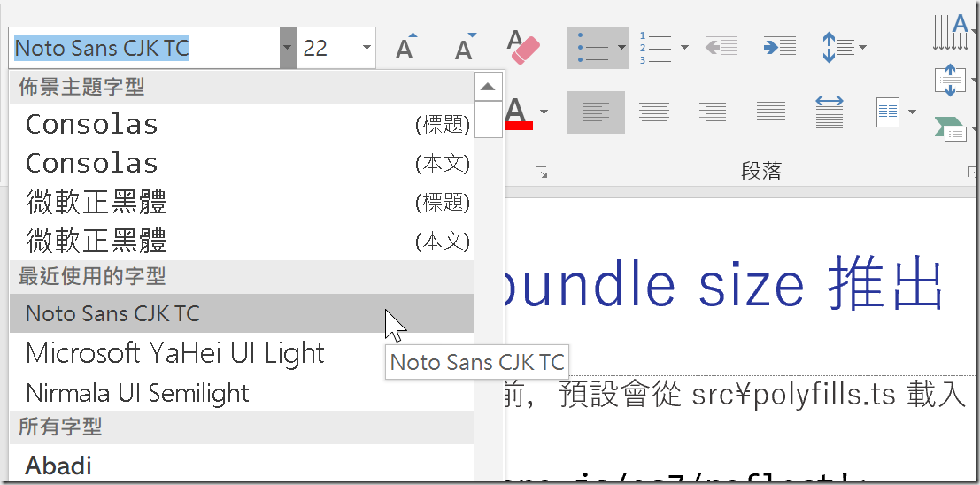980x485 pixels.
Task: Convert to SmartArt graphic icon
Action: (952, 127)
